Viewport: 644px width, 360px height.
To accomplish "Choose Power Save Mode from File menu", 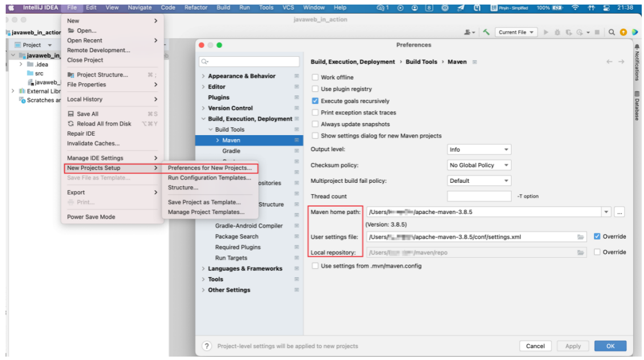I will pos(91,217).
